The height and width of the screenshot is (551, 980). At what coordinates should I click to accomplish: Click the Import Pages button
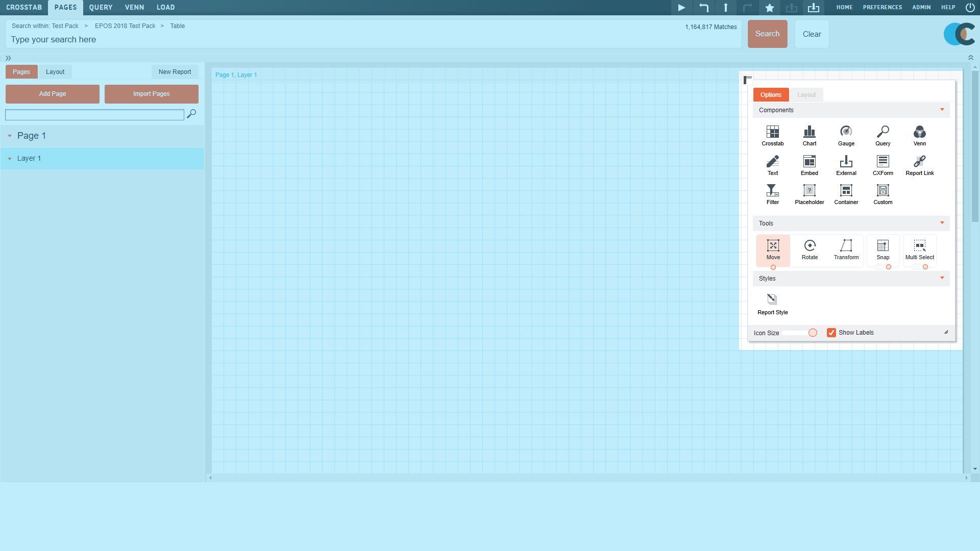click(x=151, y=94)
